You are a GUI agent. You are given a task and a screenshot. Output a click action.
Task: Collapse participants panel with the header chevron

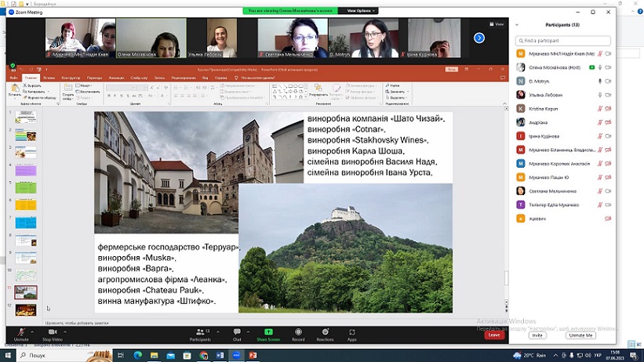[517, 25]
